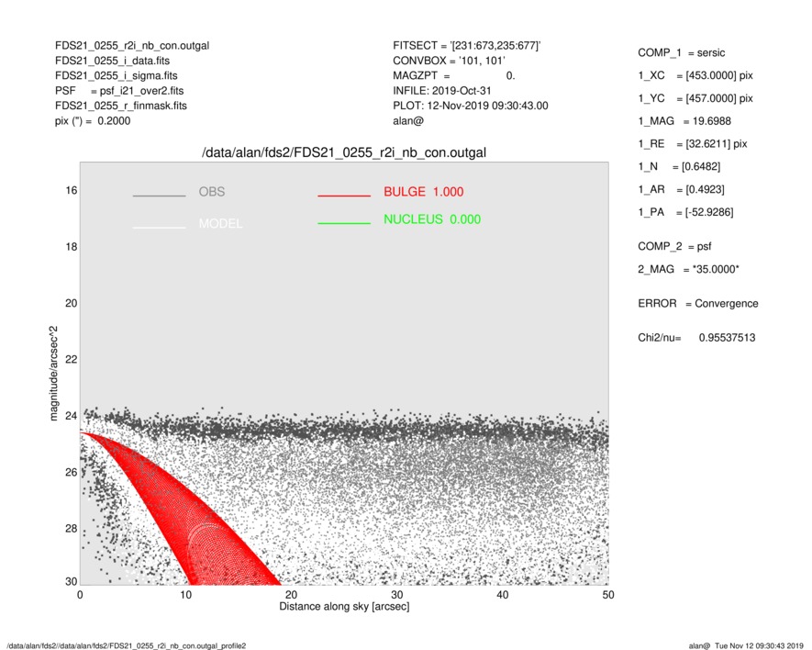Image resolution: width=812 pixels, height=650 pixels.
Task: Click the COMP_1 = sersic line
Action: coord(681,53)
